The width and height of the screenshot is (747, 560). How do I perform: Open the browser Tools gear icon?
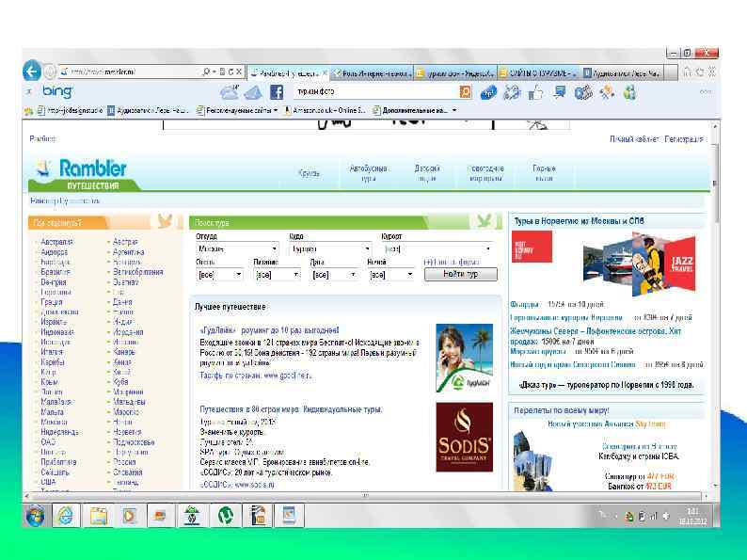point(712,72)
